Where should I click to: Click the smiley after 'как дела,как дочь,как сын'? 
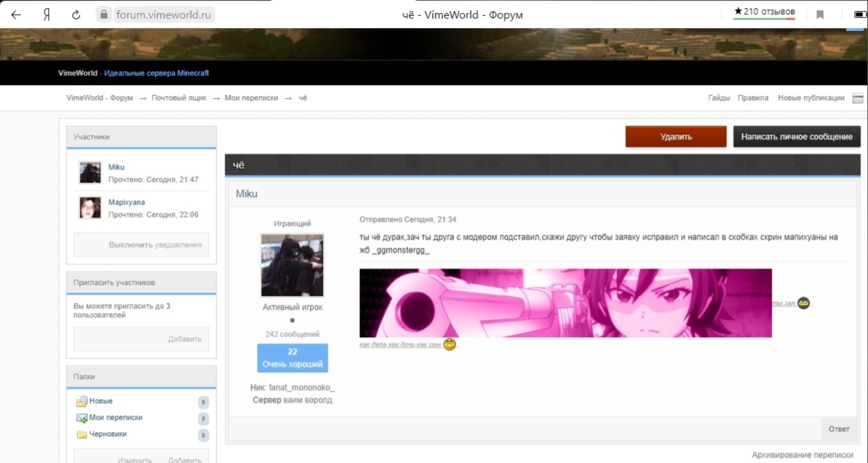(449, 344)
